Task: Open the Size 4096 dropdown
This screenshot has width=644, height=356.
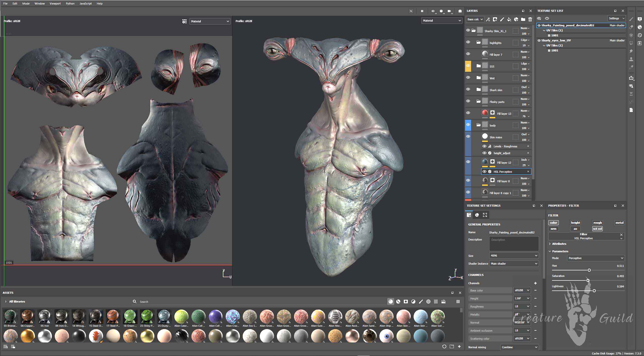Action: pos(514,256)
